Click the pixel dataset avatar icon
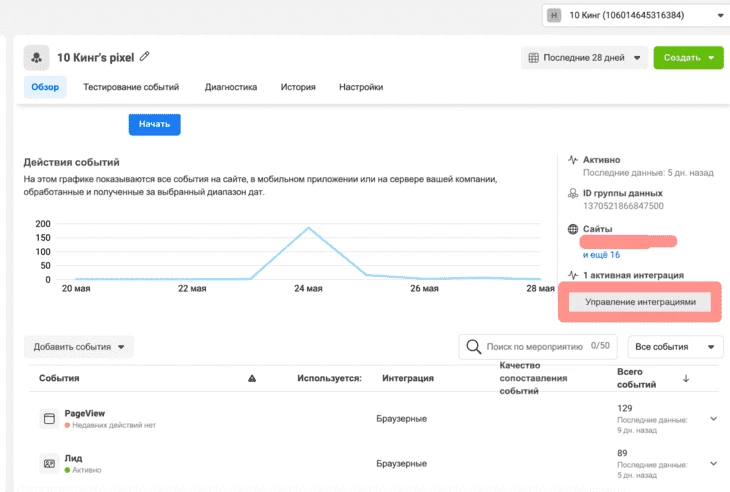The height and width of the screenshot is (492, 730). point(36,58)
